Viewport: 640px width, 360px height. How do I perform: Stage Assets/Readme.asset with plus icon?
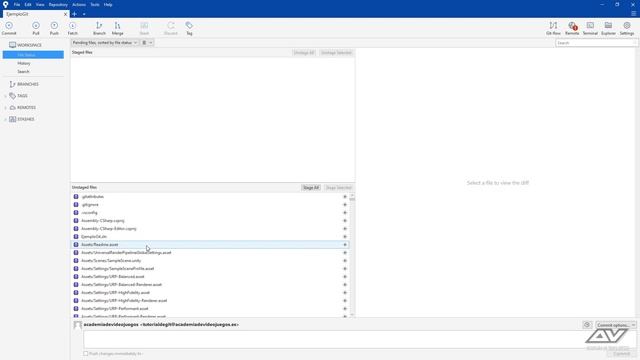coord(345,245)
